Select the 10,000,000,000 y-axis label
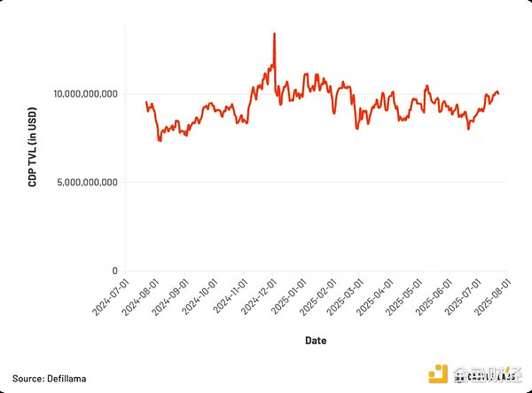The height and width of the screenshot is (393, 532). point(86,94)
